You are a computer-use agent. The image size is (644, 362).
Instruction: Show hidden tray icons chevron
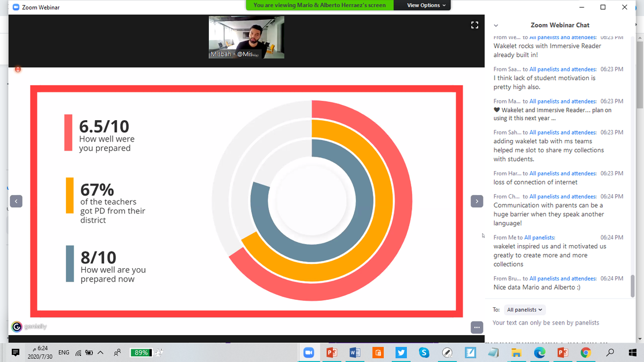point(100,352)
